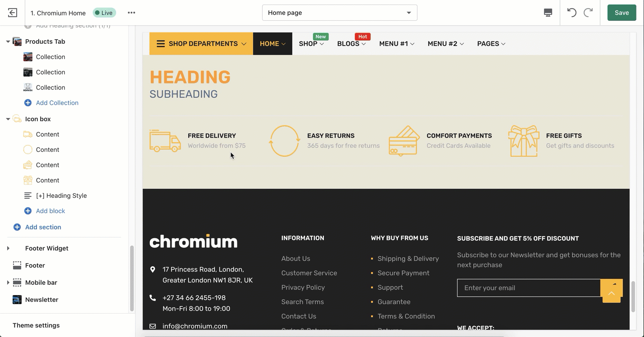This screenshot has width=644, height=337.
Task: Open the SHOP menu in preview
Action: [x=312, y=44]
